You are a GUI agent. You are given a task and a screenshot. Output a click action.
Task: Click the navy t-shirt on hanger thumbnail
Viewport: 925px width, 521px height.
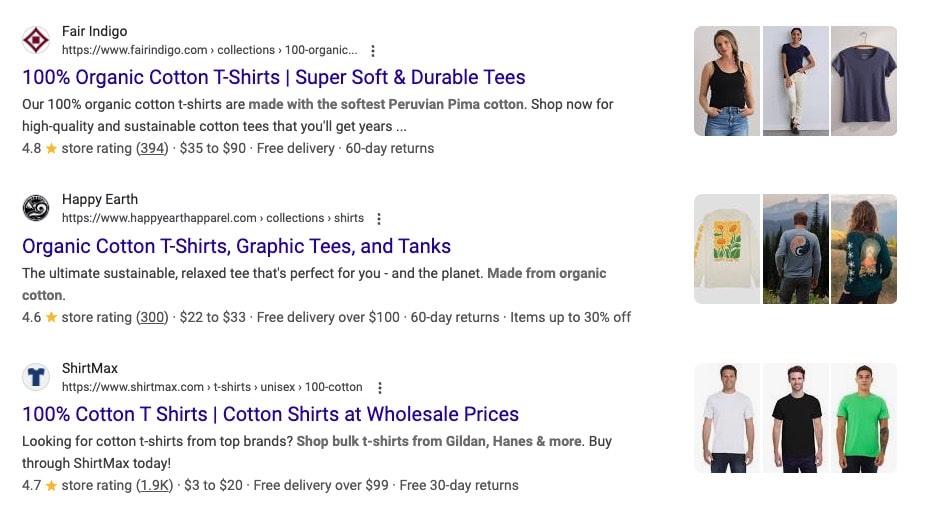click(x=864, y=81)
